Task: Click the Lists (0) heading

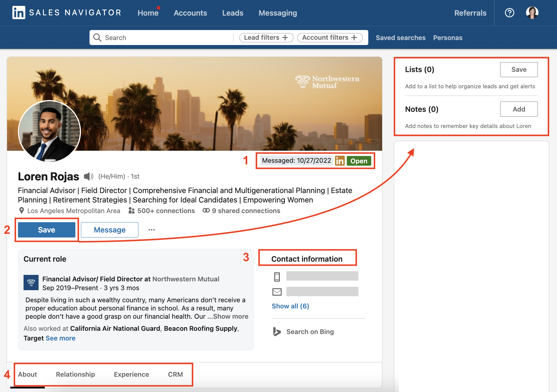Action: [x=420, y=69]
